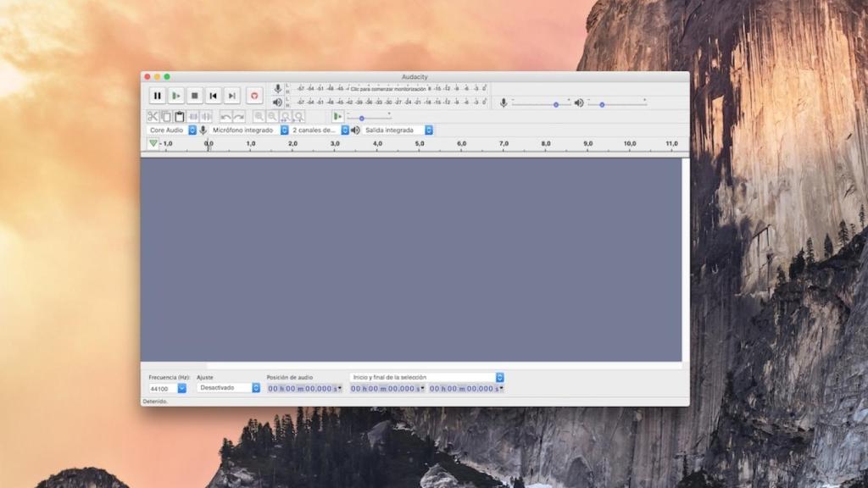Click the microphone monitoring meter icon
868x488 pixels.
point(279,89)
